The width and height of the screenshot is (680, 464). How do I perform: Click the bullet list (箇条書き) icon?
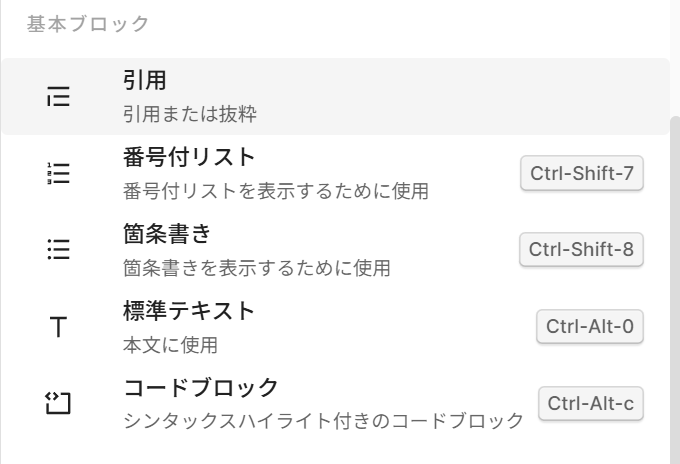[x=59, y=250]
